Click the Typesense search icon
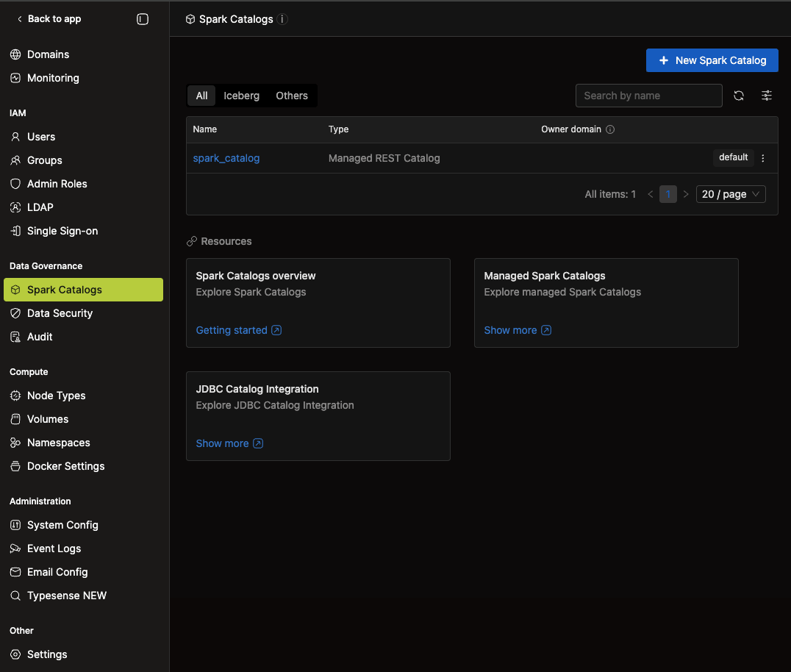Viewport: 791px width, 672px height. [x=15, y=596]
